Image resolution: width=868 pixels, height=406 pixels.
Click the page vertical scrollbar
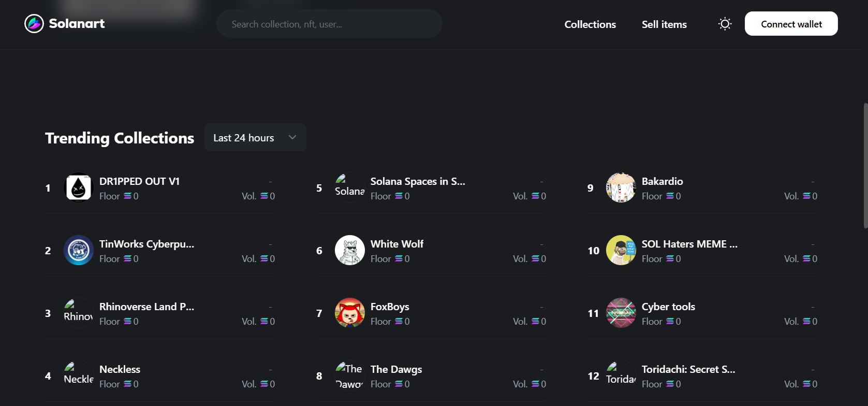[865, 166]
